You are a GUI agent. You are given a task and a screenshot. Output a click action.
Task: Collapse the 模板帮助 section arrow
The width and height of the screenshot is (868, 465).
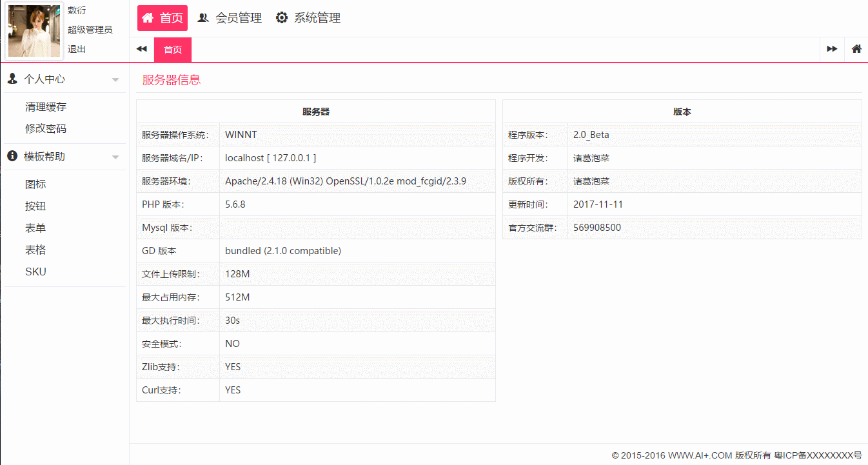click(115, 157)
